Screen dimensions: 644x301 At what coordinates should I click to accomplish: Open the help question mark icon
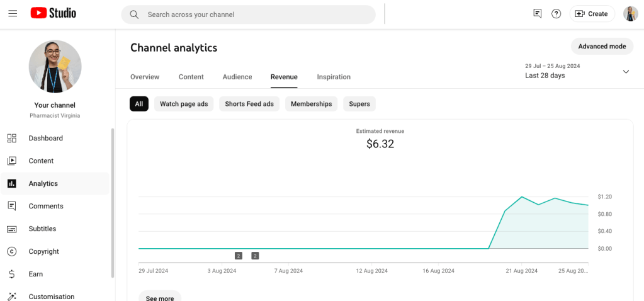tap(556, 14)
